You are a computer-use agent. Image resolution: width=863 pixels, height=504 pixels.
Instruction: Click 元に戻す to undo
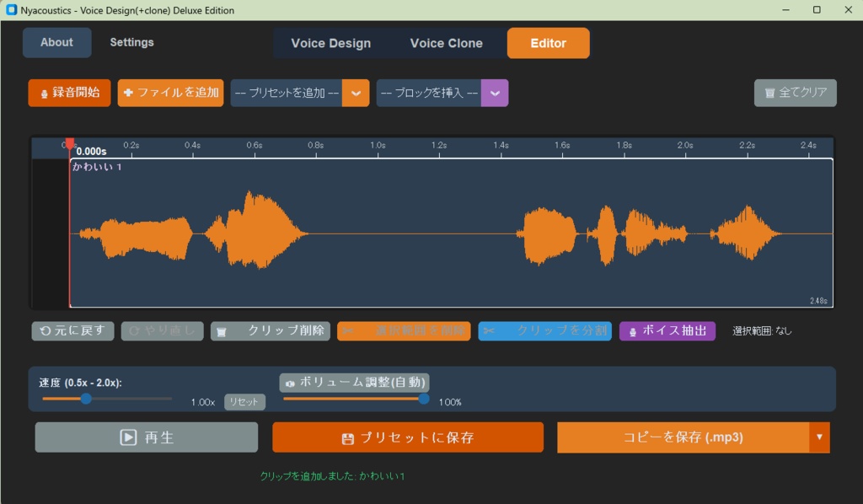[x=72, y=330]
